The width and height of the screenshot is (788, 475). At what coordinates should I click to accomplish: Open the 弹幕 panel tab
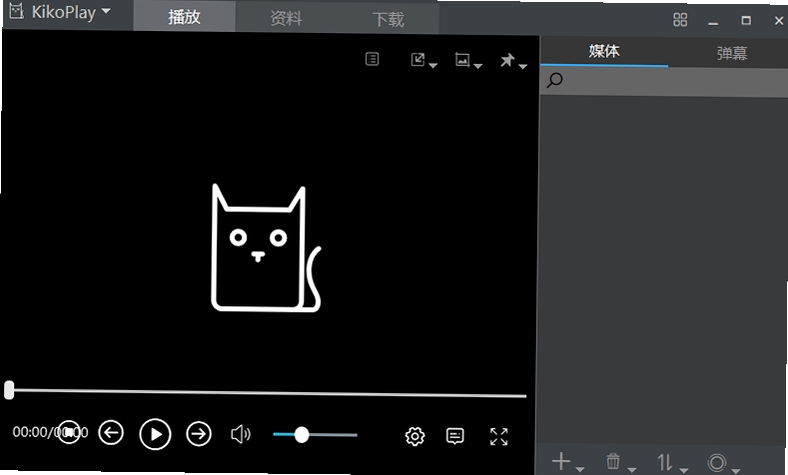732,53
